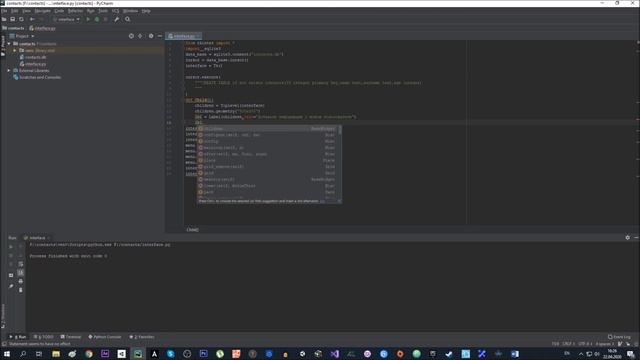The width and height of the screenshot is (640, 360).
Task: Click the Open folder toolbar icon
Action: (x=4, y=19)
